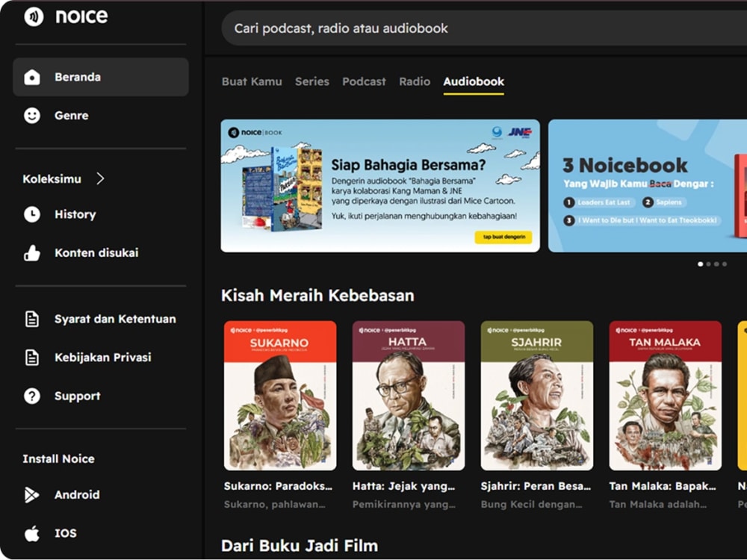The image size is (747, 560).
Task: Click the Konten disukai thumbs-up icon
Action: pos(32,253)
